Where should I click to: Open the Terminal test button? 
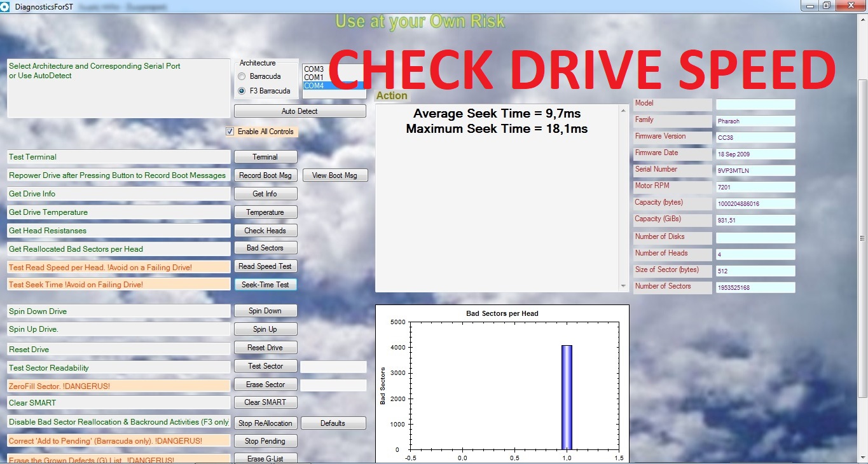coord(265,157)
